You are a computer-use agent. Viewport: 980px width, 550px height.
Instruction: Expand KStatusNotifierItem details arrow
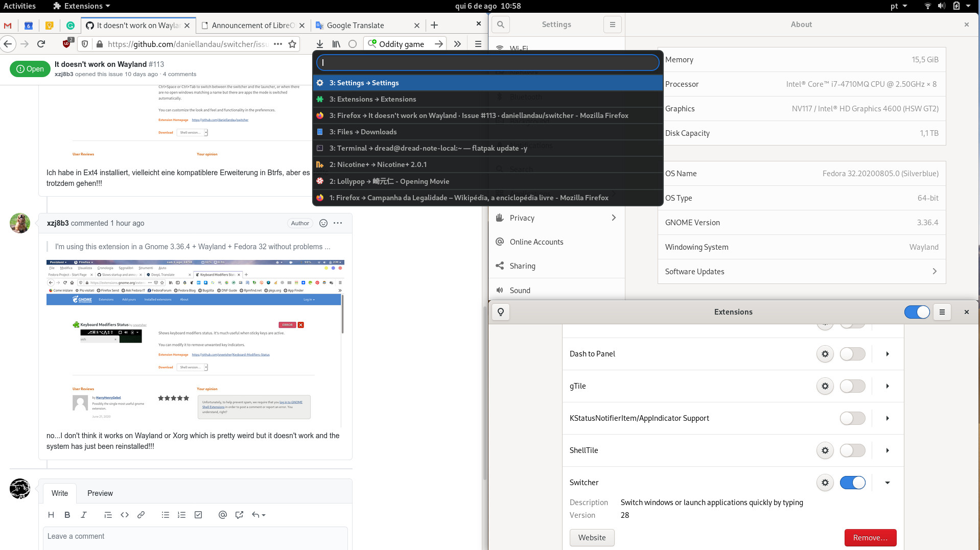(888, 418)
